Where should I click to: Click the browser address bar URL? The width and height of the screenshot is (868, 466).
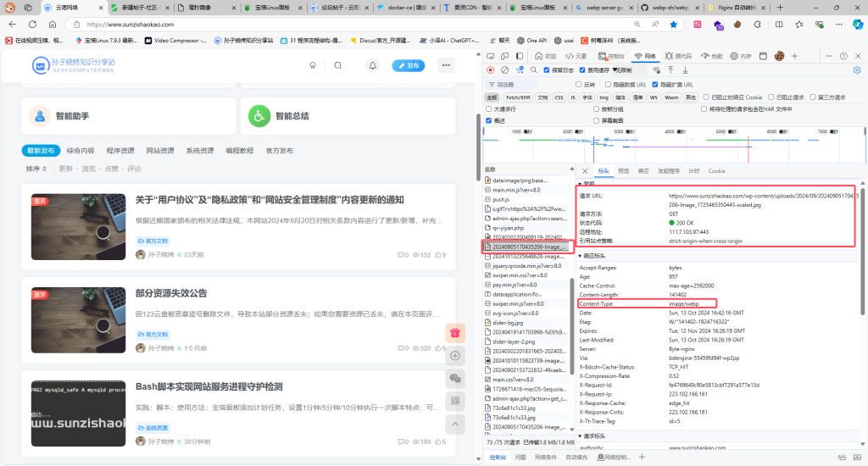coord(131,25)
